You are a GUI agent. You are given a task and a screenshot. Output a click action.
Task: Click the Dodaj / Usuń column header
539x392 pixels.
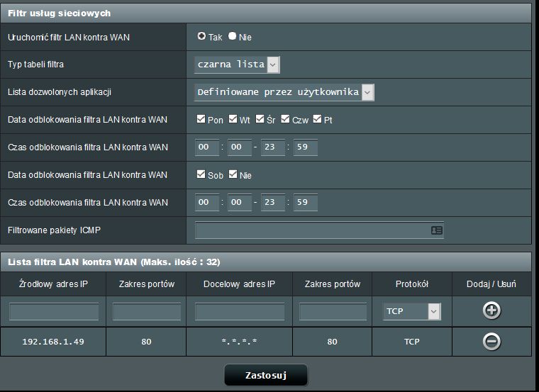(x=491, y=284)
